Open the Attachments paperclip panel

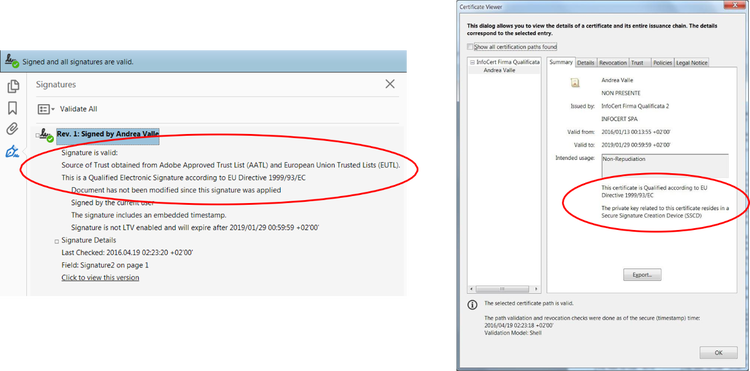(12, 129)
